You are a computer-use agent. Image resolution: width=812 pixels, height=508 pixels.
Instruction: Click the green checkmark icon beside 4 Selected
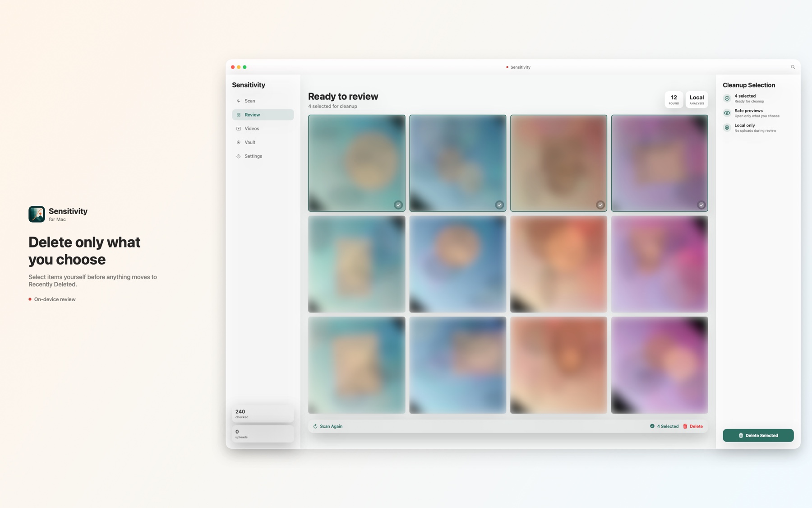652,426
